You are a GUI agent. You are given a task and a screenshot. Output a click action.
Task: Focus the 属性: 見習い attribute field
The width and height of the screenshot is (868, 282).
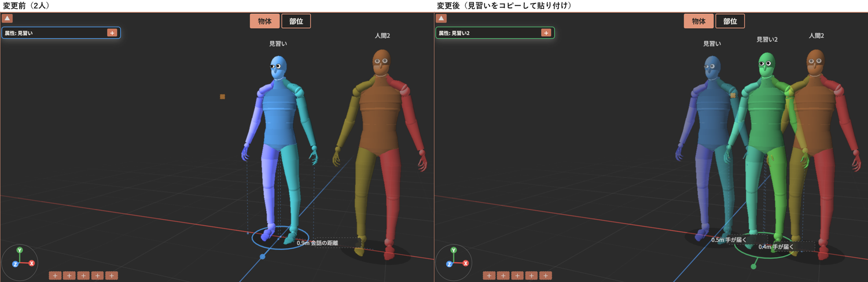(x=61, y=33)
